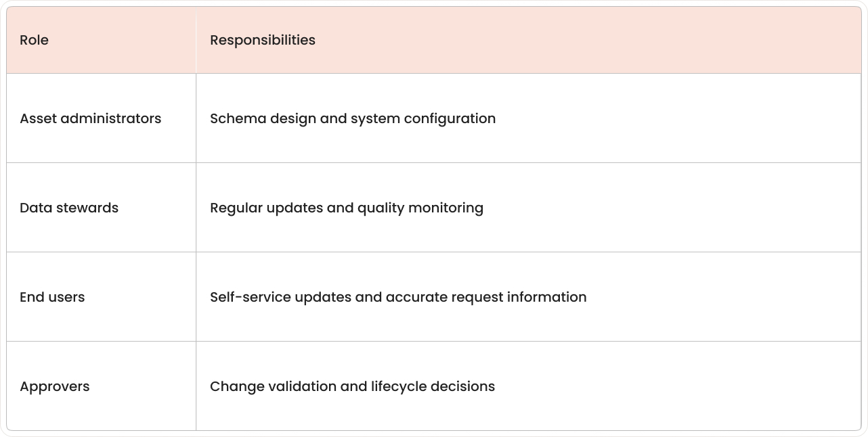Screen dimensions: 868x437
Task: Click the Change validation and lifecycle decisions text
Action: tap(352, 387)
